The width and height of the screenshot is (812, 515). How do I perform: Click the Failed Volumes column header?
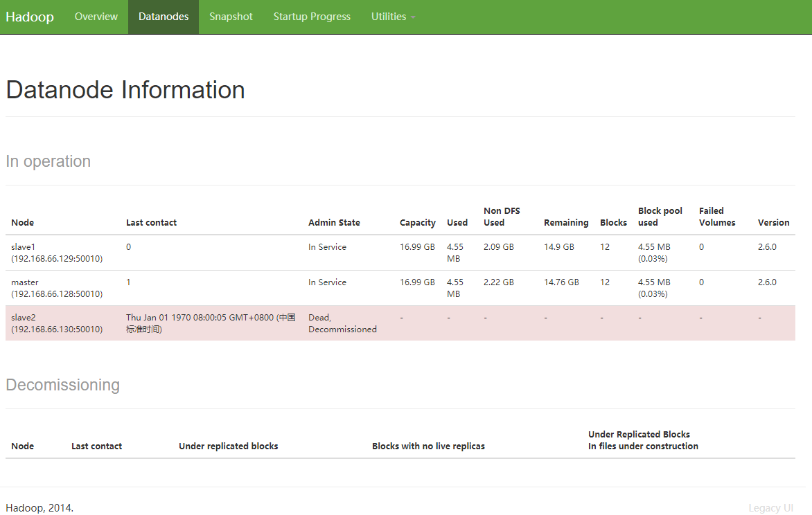[716, 217]
